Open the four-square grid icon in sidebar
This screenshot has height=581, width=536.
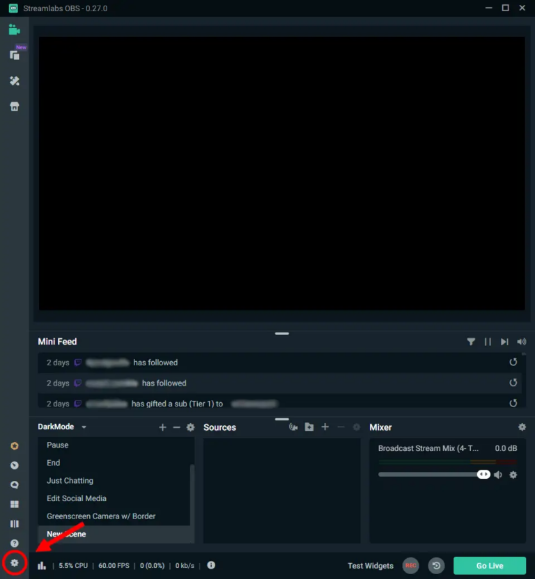[14, 505]
